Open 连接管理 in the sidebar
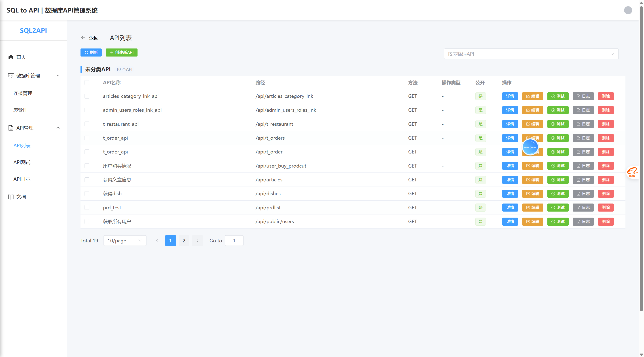Screen dimensions: 644x357 coord(23,93)
